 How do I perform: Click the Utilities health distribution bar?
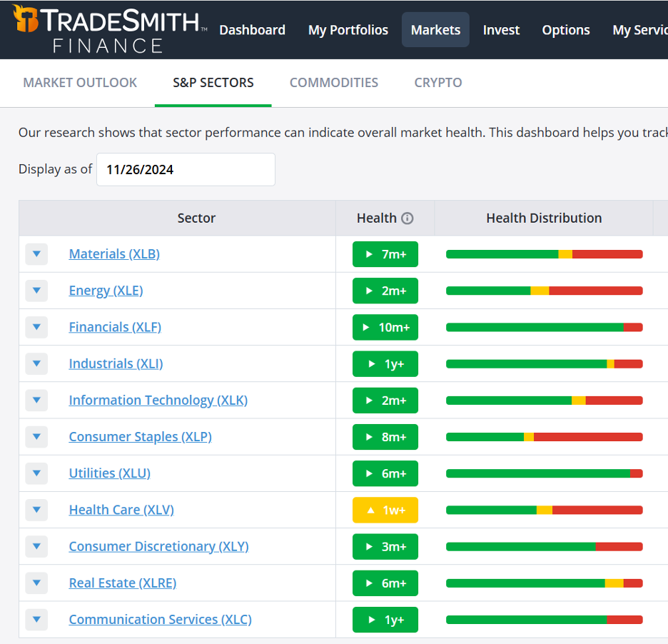(544, 473)
